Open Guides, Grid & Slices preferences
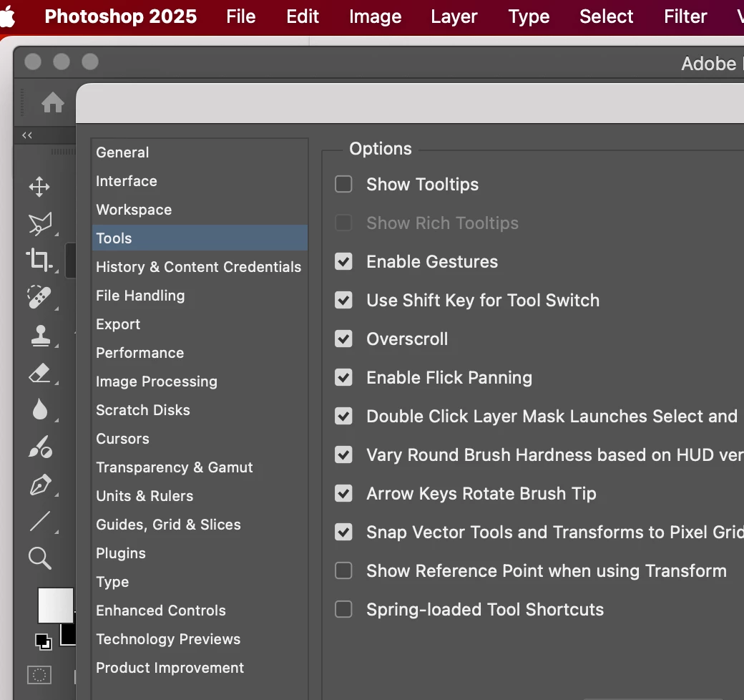The height and width of the screenshot is (700, 744). click(200, 525)
